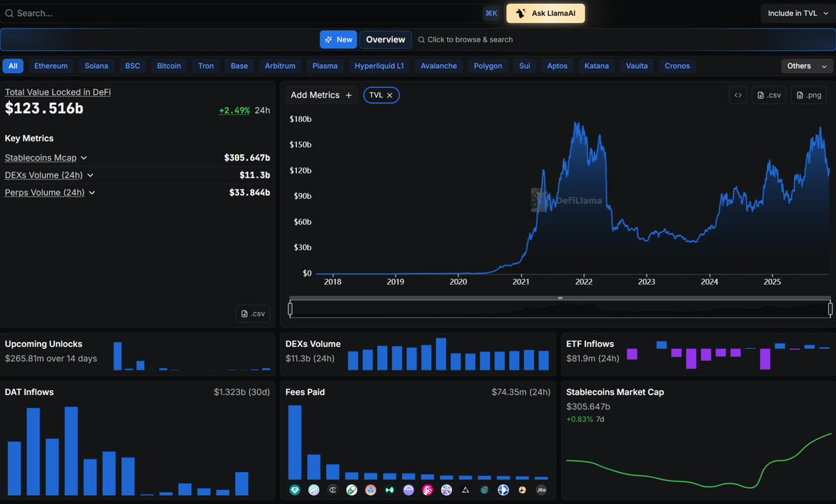The height and width of the screenshot is (504, 836).
Task: Download chart data as .csv
Action: [769, 95]
